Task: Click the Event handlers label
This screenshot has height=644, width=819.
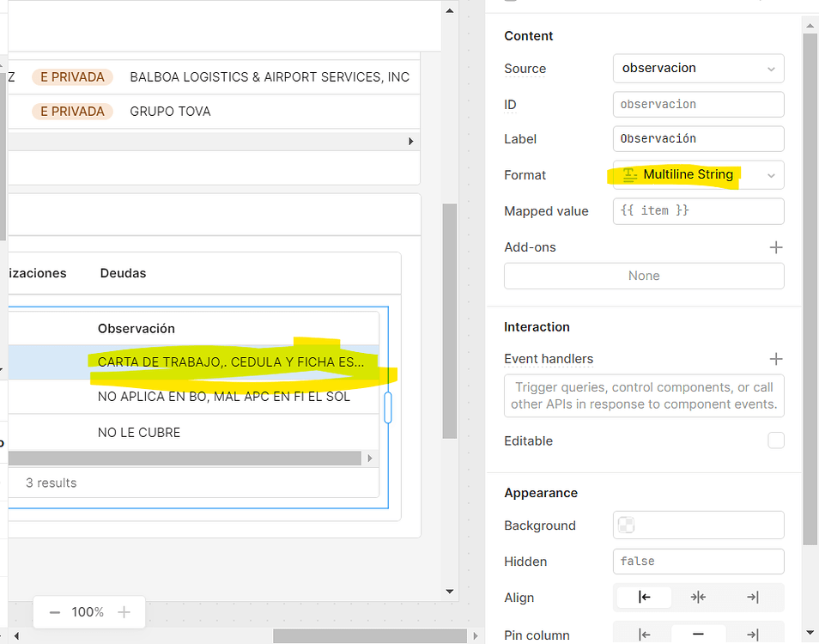Action: pyautogui.click(x=549, y=359)
